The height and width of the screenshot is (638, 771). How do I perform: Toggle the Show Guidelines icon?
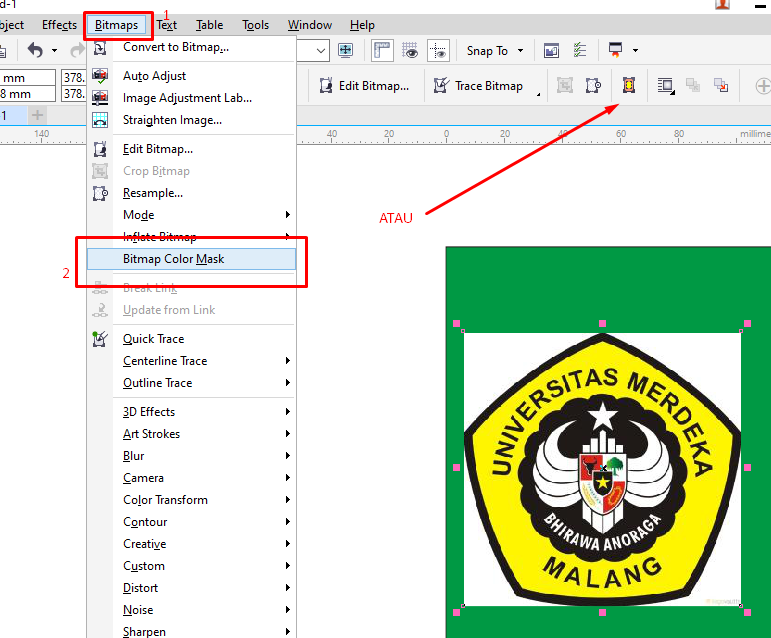click(x=438, y=50)
